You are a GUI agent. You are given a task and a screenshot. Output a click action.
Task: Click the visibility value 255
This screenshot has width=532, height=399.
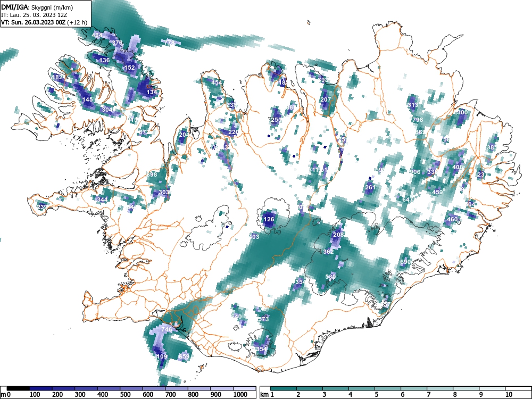click(277, 120)
